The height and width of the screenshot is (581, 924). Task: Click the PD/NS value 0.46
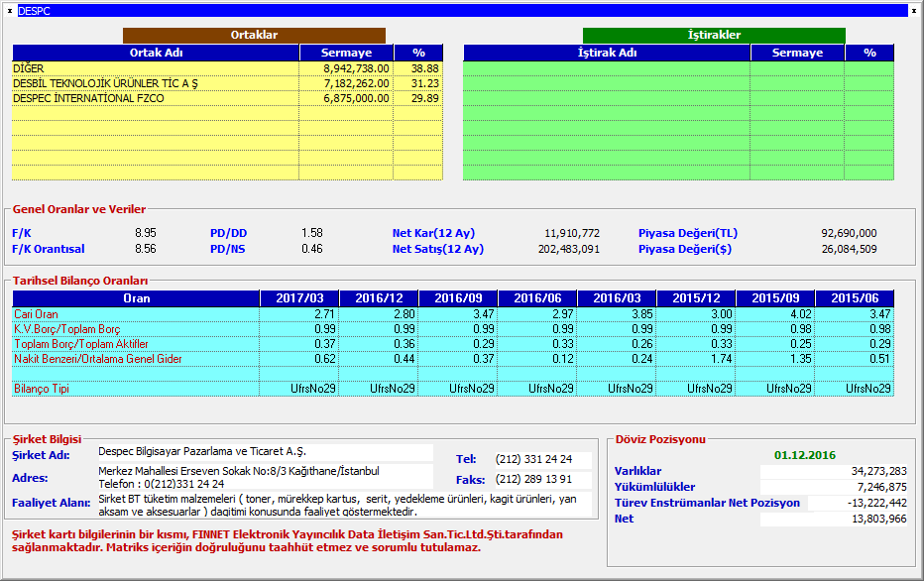[x=312, y=249]
